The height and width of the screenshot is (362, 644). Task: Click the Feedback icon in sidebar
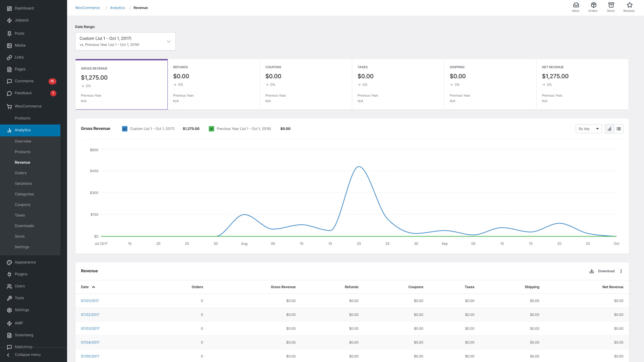9,93
